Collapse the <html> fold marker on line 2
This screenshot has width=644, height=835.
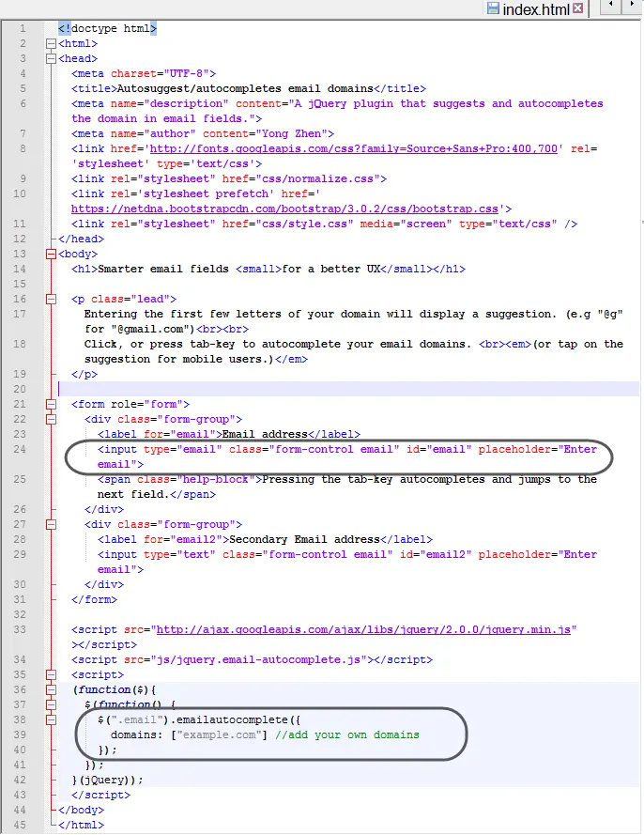point(51,43)
